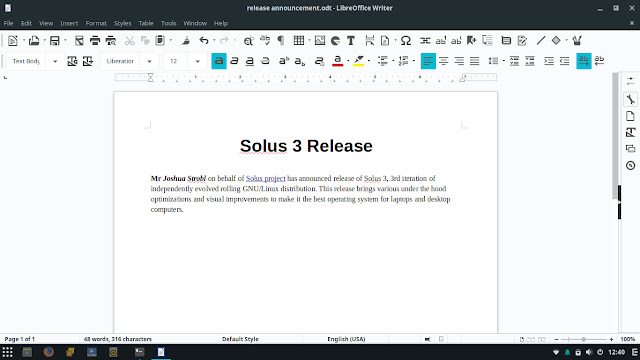Viewport: 640px width, 360px height.
Task: Open Find and Replace tool
Action: coord(248,40)
